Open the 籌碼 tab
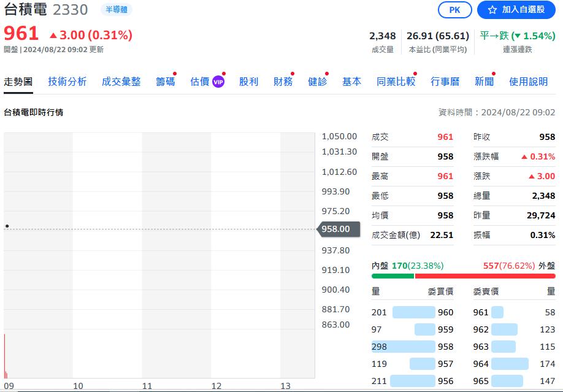 pyautogui.click(x=165, y=82)
